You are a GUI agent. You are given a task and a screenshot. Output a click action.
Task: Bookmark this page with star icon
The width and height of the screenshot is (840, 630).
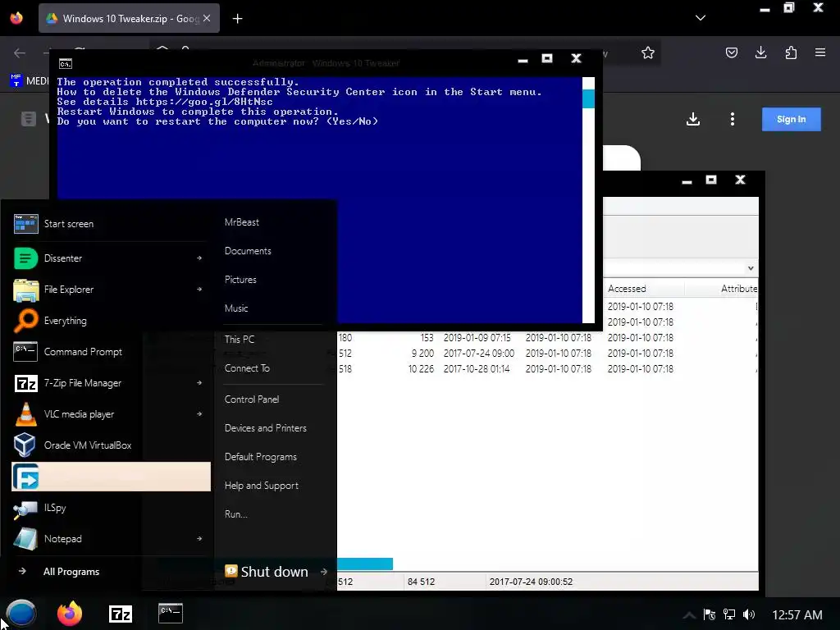coord(648,52)
